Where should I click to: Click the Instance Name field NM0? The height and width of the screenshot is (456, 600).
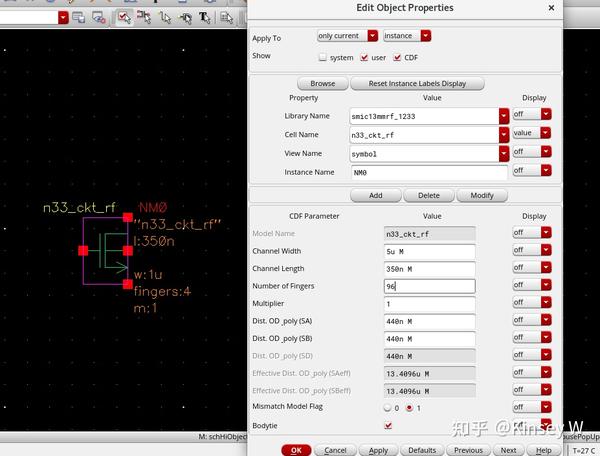(429, 173)
